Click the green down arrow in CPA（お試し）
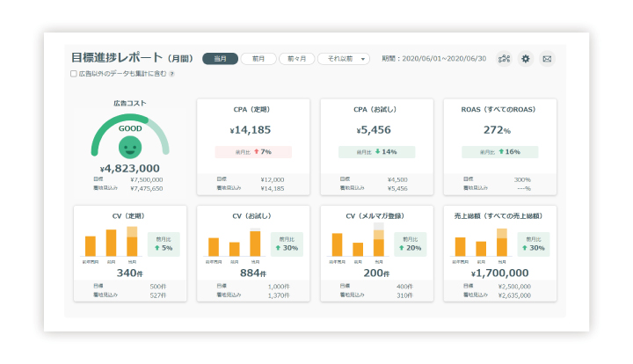The width and height of the screenshot is (633, 364). (376, 152)
